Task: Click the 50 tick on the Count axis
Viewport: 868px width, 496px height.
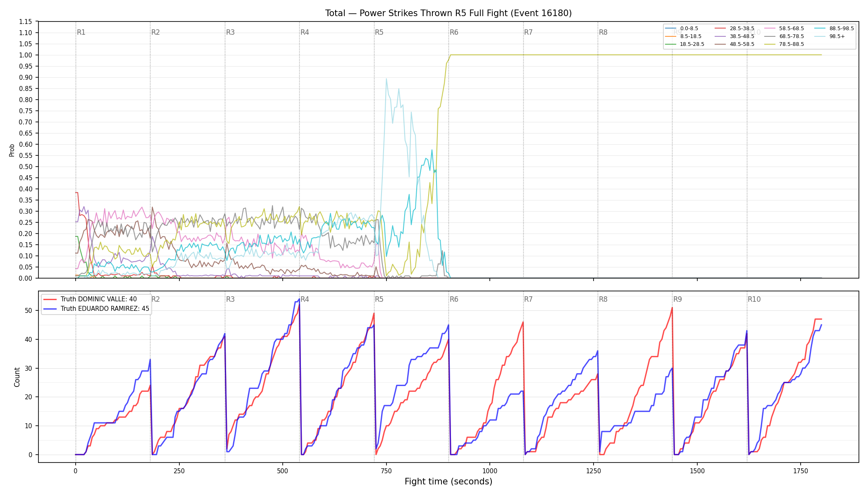Action: (x=29, y=310)
